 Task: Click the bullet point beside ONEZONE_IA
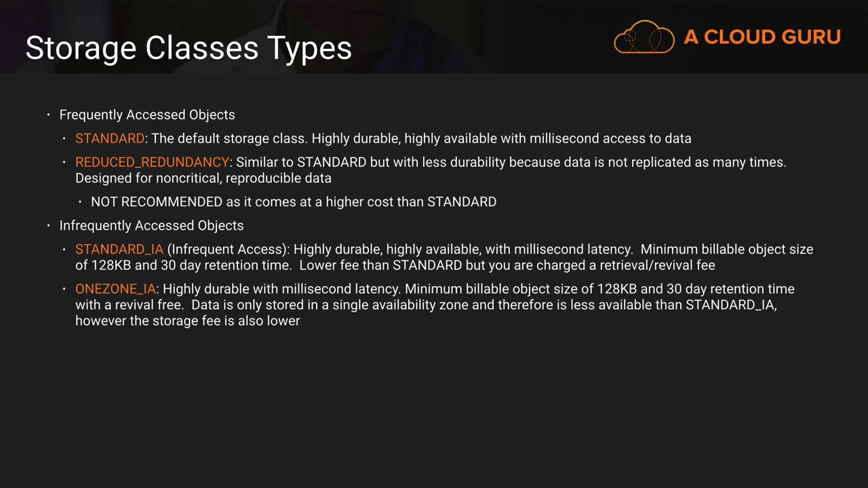pyautogui.click(x=64, y=289)
